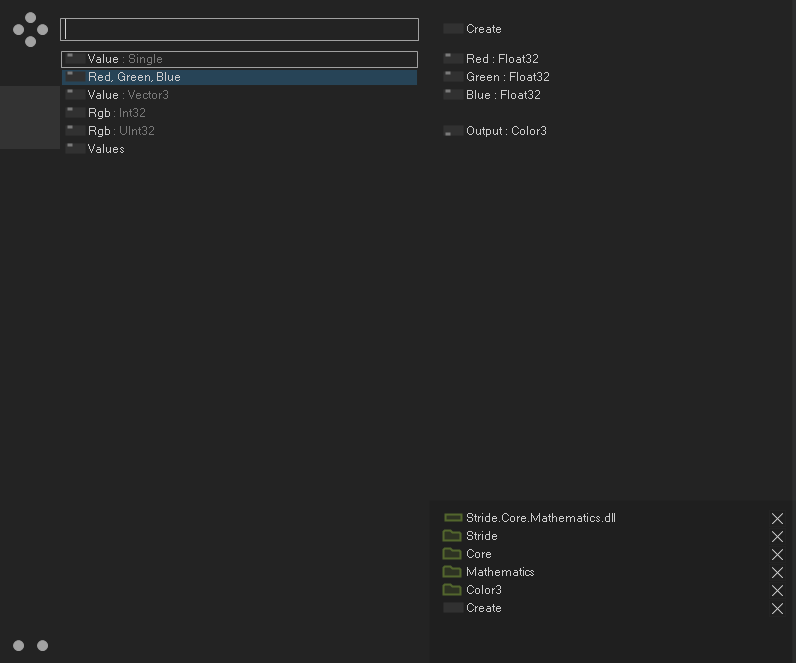This screenshot has height=663, width=796.
Task: Navigate to the Core breadcrumb
Action: point(479,554)
